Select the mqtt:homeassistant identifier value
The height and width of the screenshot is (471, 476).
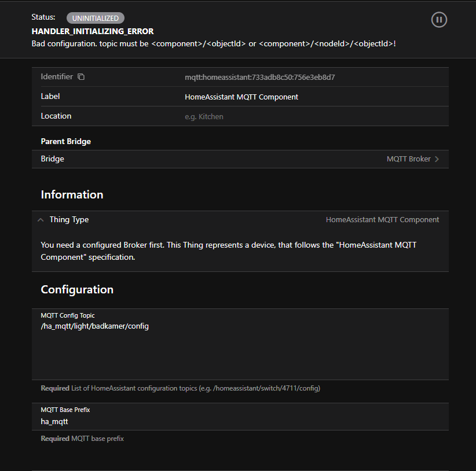260,77
